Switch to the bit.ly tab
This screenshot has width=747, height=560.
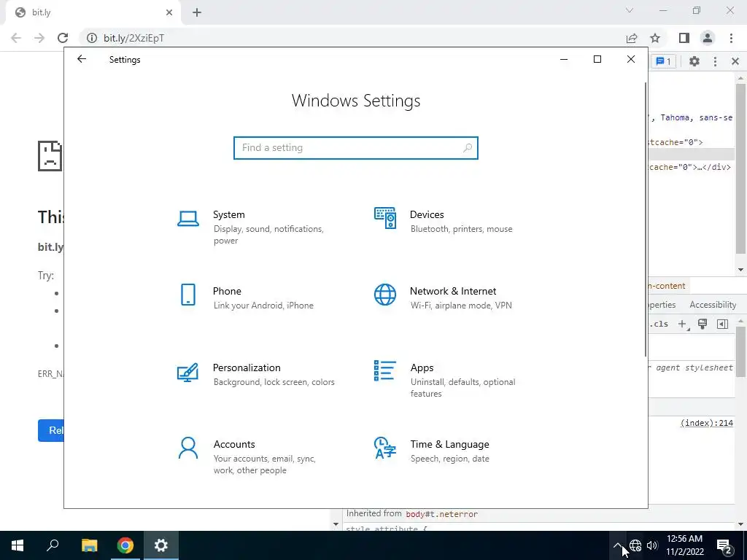(x=93, y=12)
